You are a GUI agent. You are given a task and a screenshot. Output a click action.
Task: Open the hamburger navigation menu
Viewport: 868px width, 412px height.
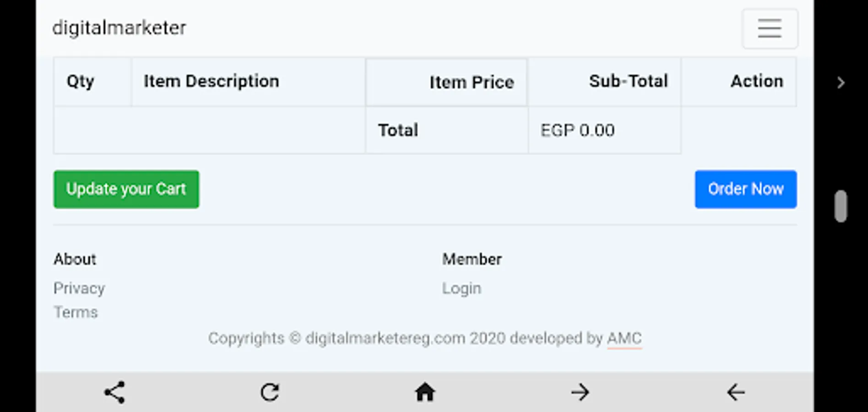(770, 28)
